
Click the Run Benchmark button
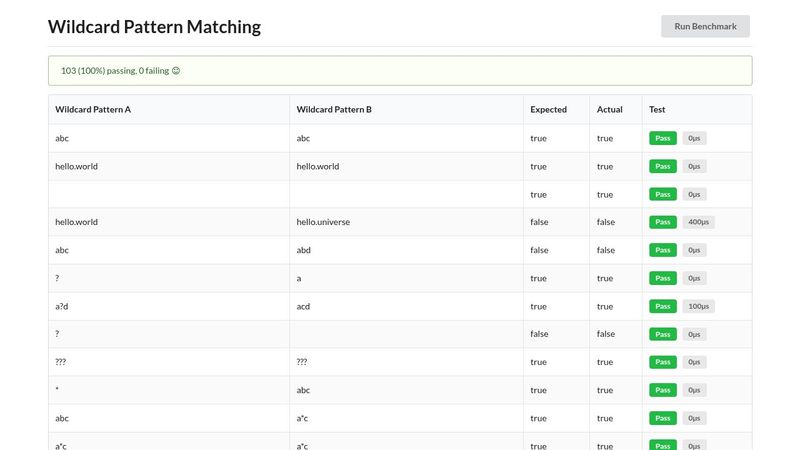[x=705, y=26]
